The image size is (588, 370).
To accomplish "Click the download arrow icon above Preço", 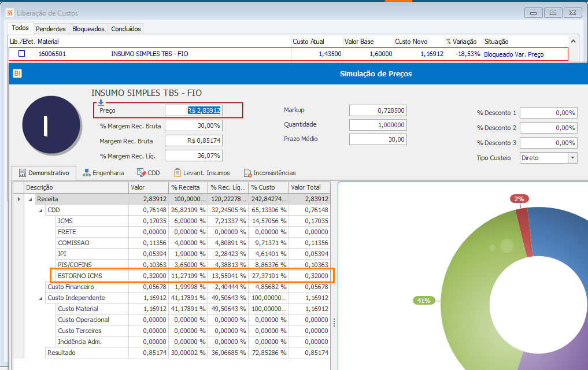I will click(x=101, y=102).
